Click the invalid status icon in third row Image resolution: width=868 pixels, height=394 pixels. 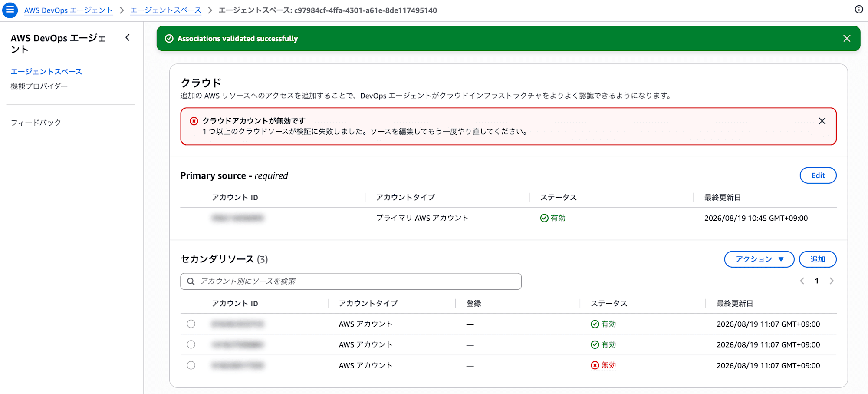coord(595,365)
